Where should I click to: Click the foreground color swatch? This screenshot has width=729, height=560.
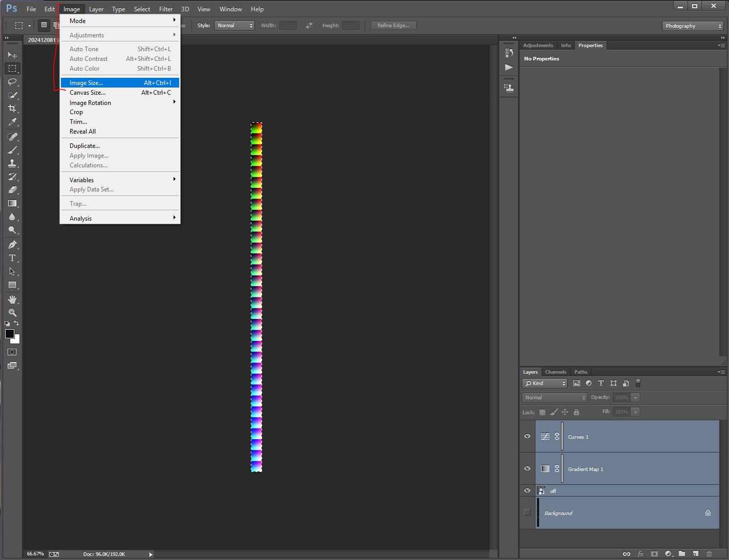click(9, 334)
